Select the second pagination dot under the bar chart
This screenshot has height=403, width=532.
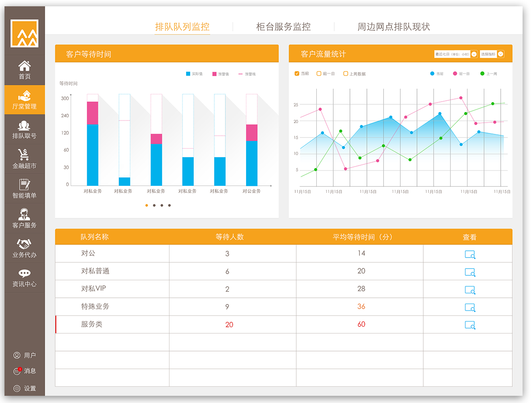tap(154, 206)
